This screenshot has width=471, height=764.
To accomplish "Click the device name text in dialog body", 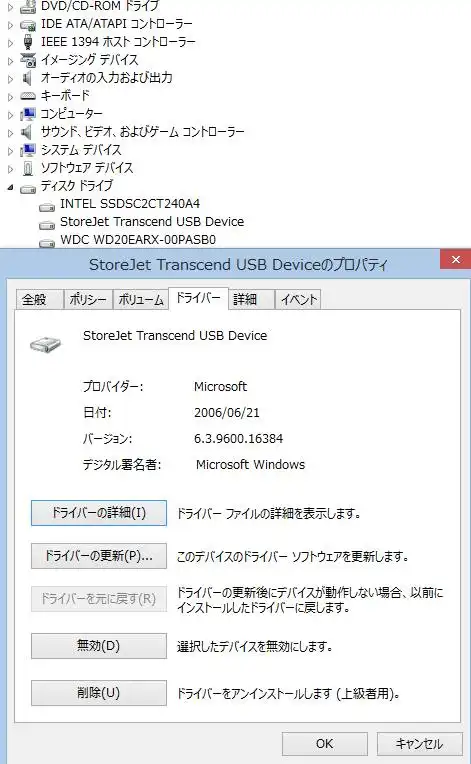I will pyautogui.click(x=175, y=336).
